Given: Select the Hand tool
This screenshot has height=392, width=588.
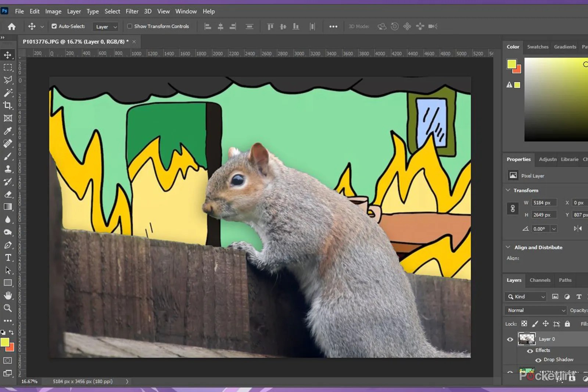Looking at the screenshot, I should pyautogui.click(x=8, y=296).
